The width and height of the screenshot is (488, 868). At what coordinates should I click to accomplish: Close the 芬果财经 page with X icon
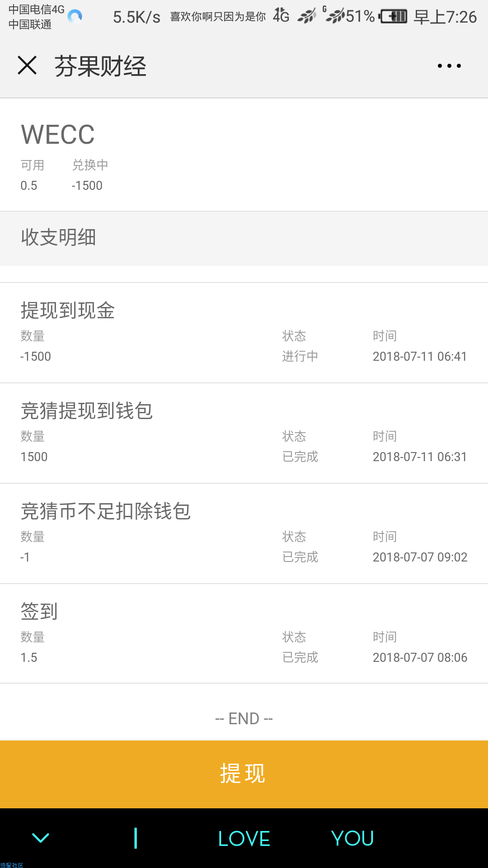coord(27,66)
